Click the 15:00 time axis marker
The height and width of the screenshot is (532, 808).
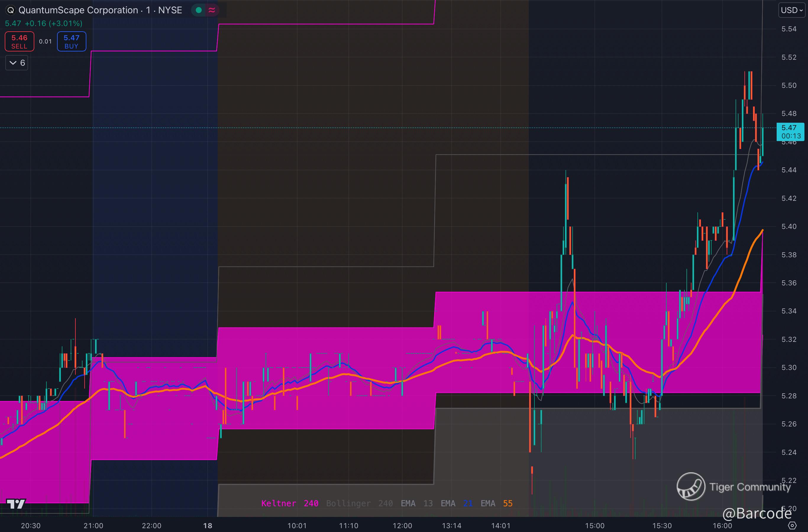pyautogui.click(x=594, y=525)
